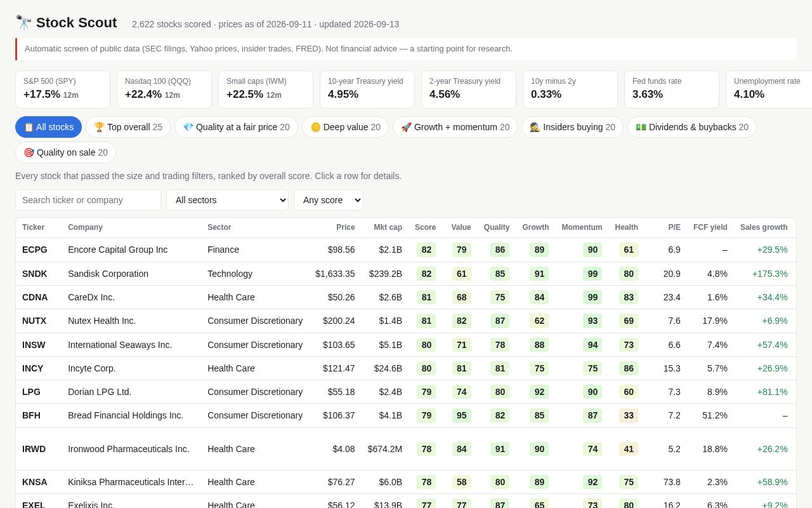Click the $239.2B market cap value

coord(386,274)
